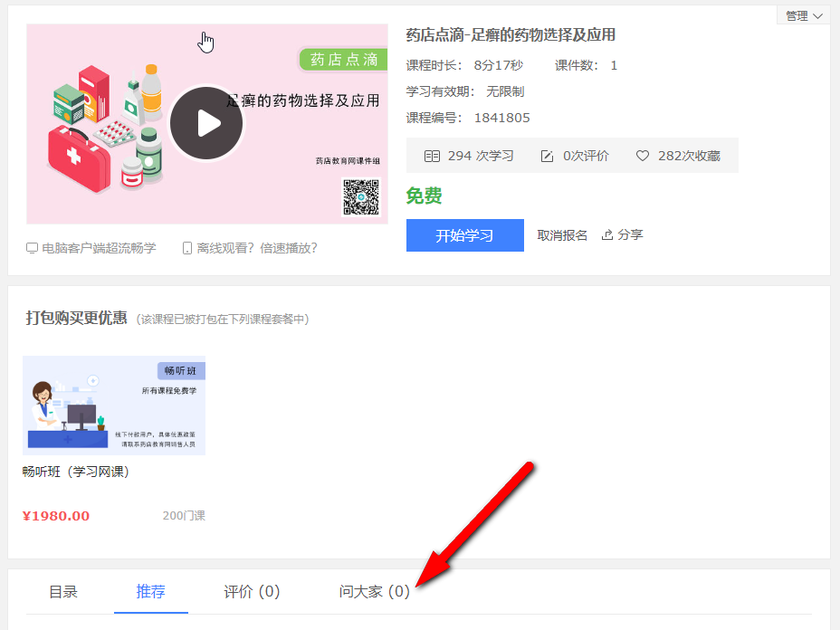The width and height of the screenshot is (840, 630).
Task: Click the share icon
Action: (607, 235)
